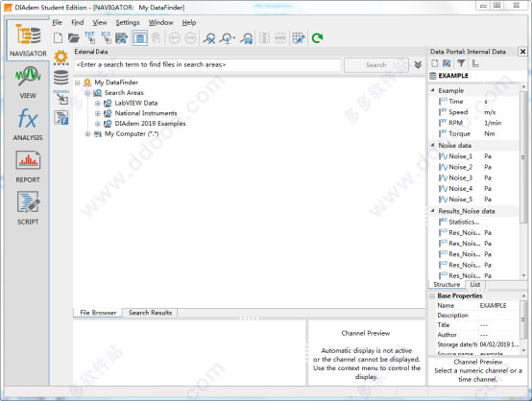Open the SCRIPT panel
The image size is (532, 401).
[28, 208]
